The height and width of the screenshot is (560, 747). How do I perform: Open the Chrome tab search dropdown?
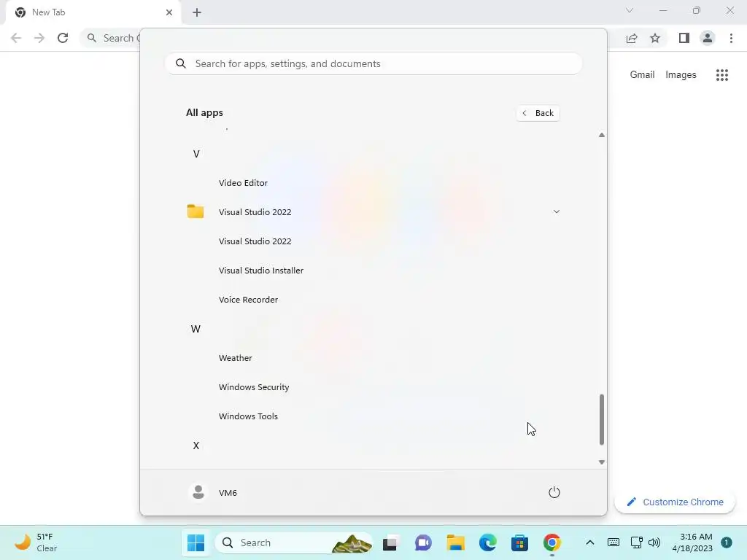point(630,10)
